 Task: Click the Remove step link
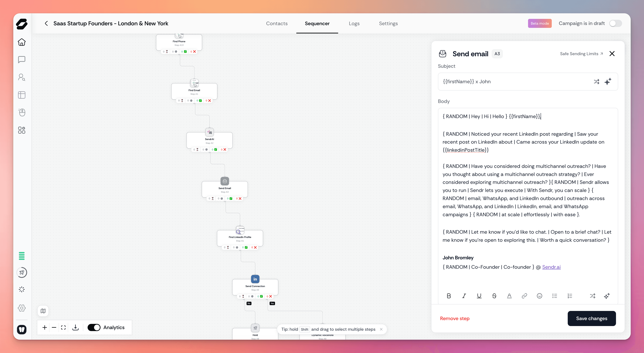tap(455, 318)
